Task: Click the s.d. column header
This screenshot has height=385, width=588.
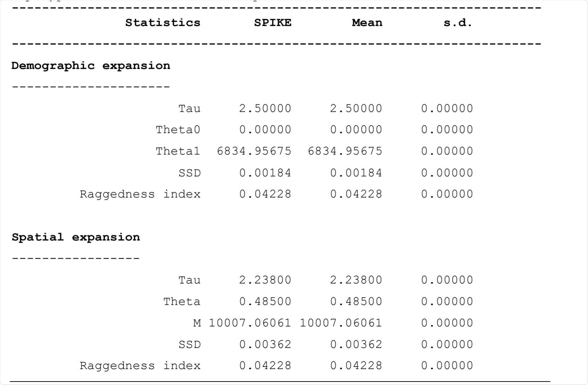Action: click(458, 23)
